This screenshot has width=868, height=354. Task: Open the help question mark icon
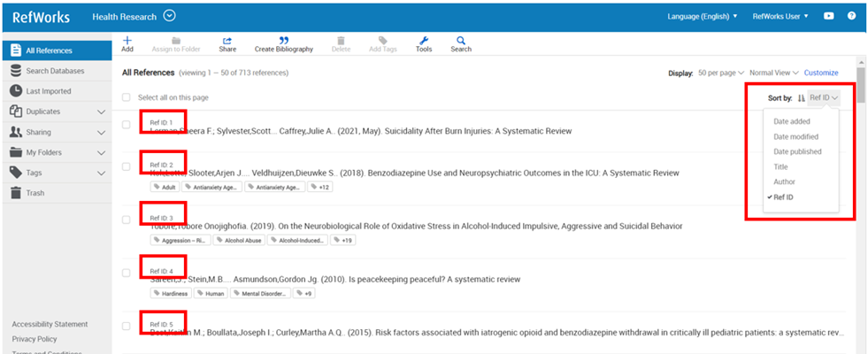tap(851, 16)
